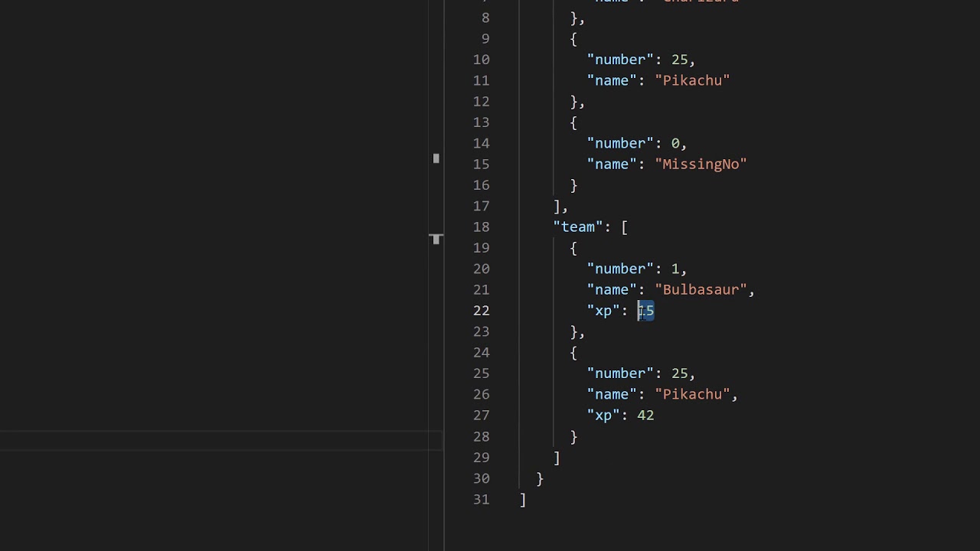Click the value 1 on line 20
The height and width of the screenshot is (551, 980).
pos(675,269)
